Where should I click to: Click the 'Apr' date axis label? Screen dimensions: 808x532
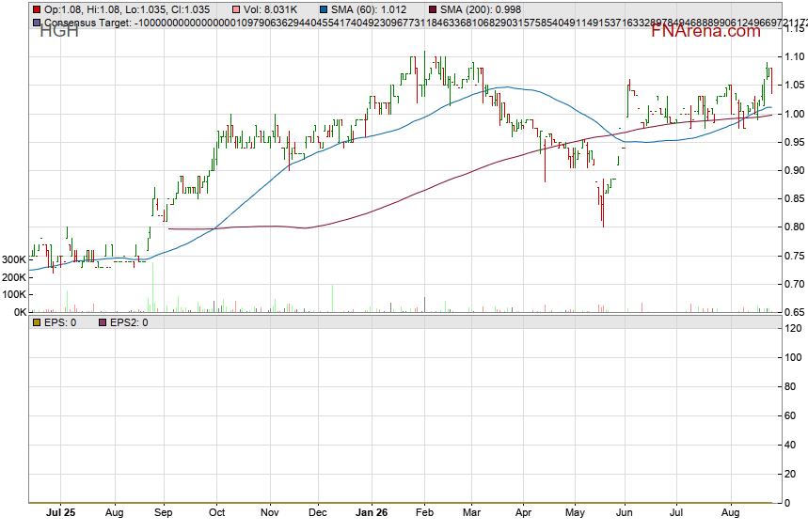(524, 513)
